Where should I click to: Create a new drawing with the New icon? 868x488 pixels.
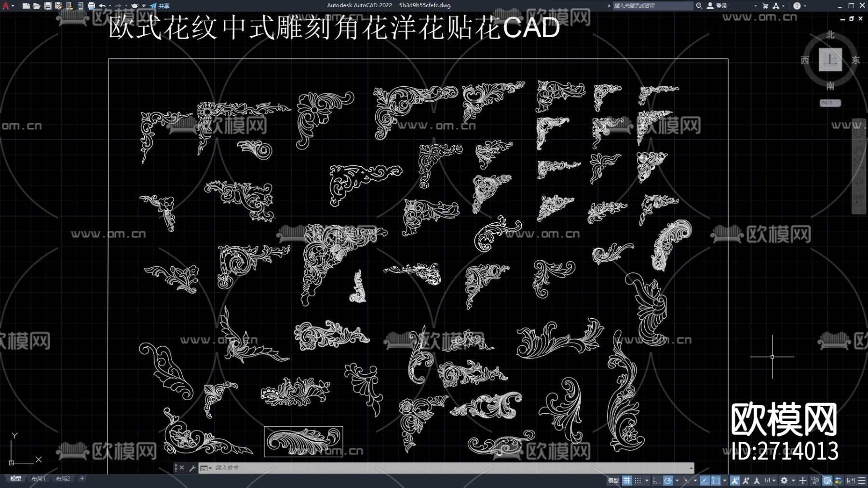26,6
